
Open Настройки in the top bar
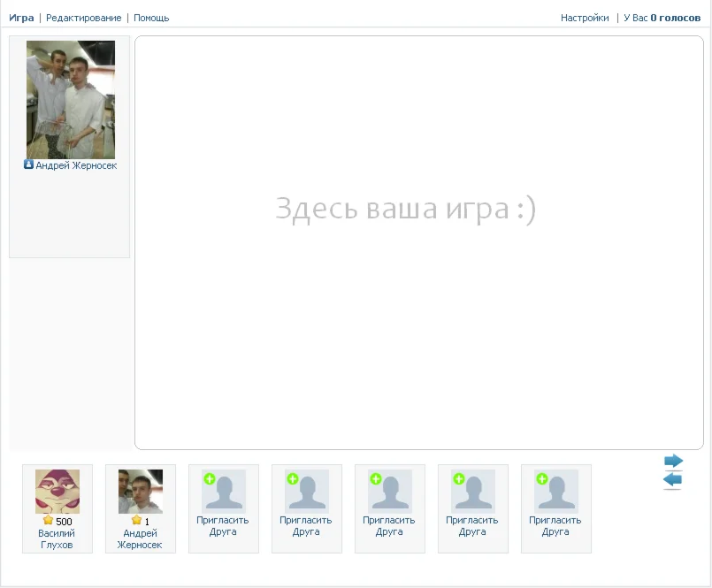tap(585, 17)
